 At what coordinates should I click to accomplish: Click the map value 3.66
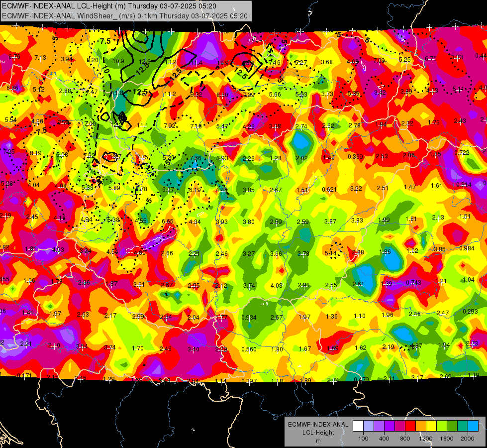276,254
